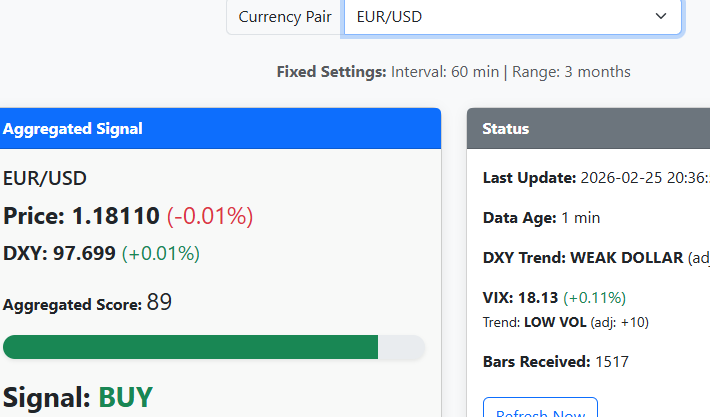Viewport: 710px width, 417px height.
Task: Click the dropdown chevron arrow icon
Action: (661, 16)
